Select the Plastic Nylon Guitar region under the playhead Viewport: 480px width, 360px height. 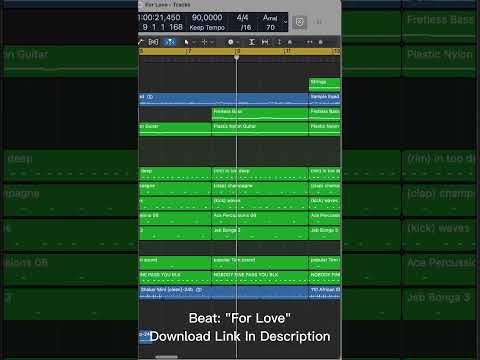[260, 129]
